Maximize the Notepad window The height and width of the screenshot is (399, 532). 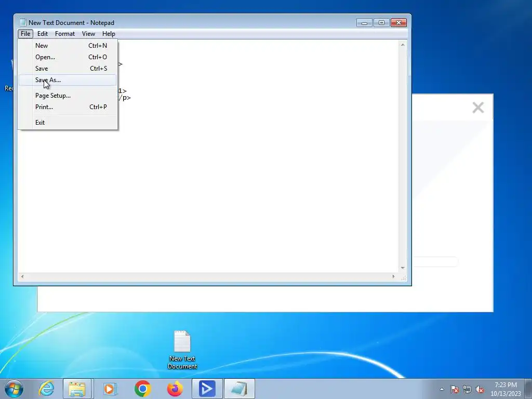point(381,23)
